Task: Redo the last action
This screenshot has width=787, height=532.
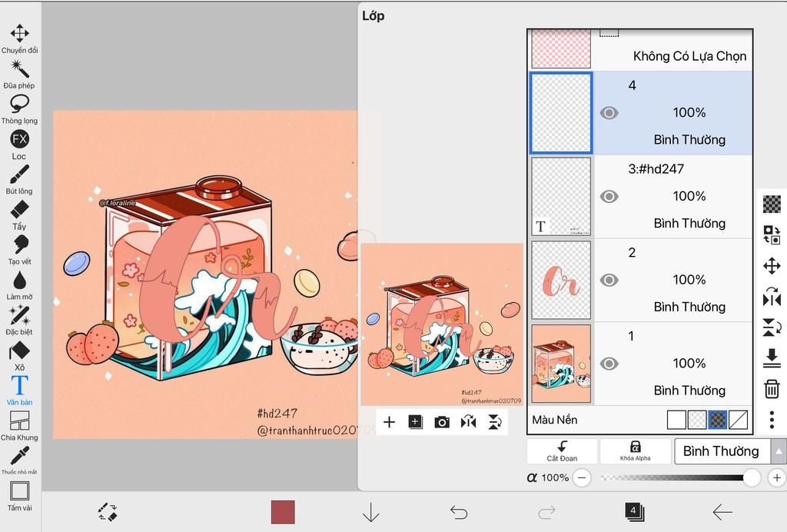Action: [546, 513]
